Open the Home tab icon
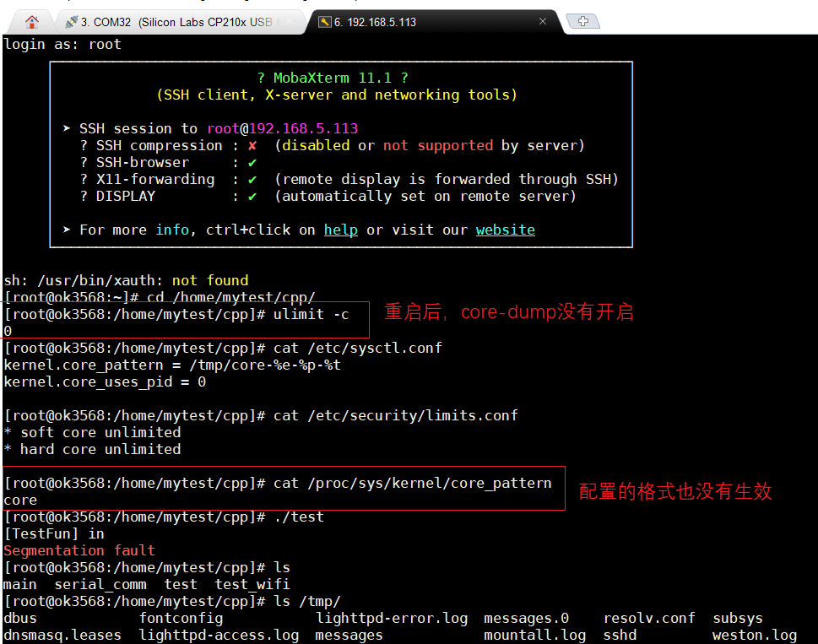The height and width of the screenshot is (644, 818). point(32,22)
